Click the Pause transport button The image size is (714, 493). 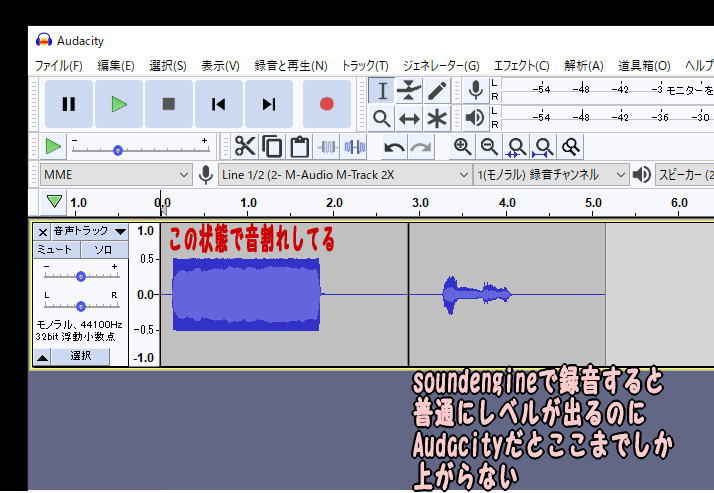pos(69,104)
